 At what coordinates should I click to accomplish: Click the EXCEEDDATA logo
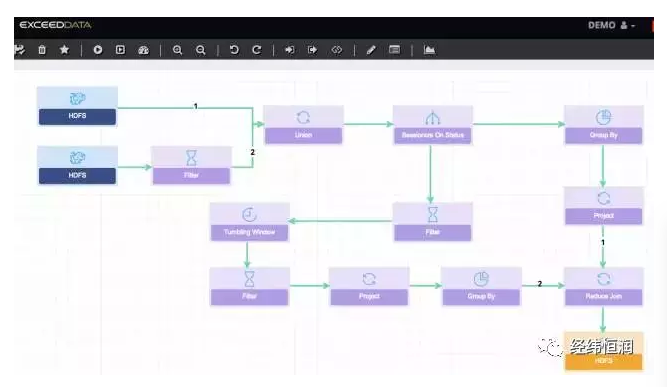[55, 25]
